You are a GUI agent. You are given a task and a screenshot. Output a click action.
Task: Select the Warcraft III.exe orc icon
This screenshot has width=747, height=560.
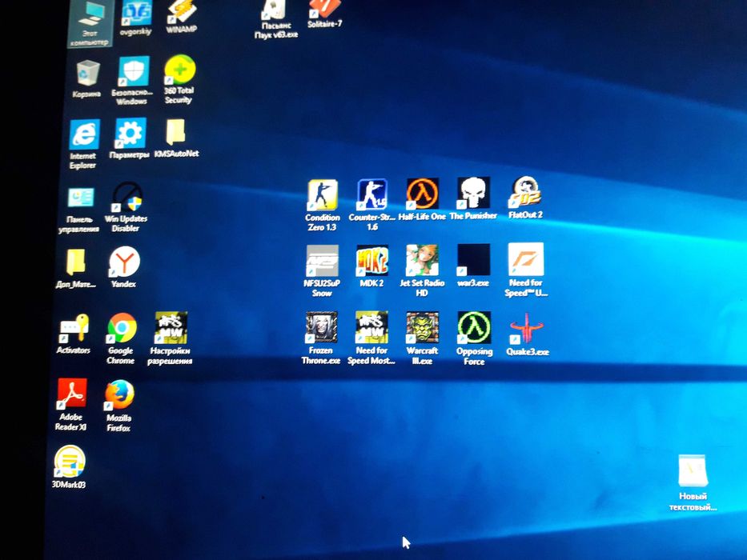(x=422, y=328)
